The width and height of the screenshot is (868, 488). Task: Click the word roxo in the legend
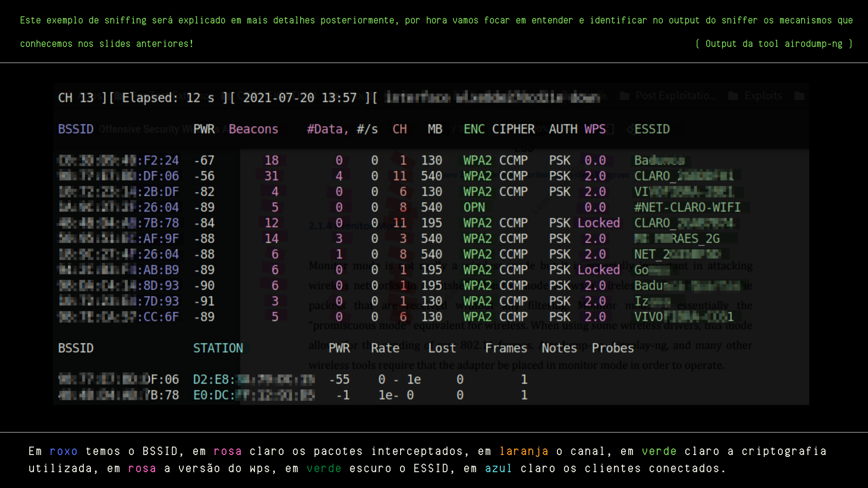click(x=64, y=451)
